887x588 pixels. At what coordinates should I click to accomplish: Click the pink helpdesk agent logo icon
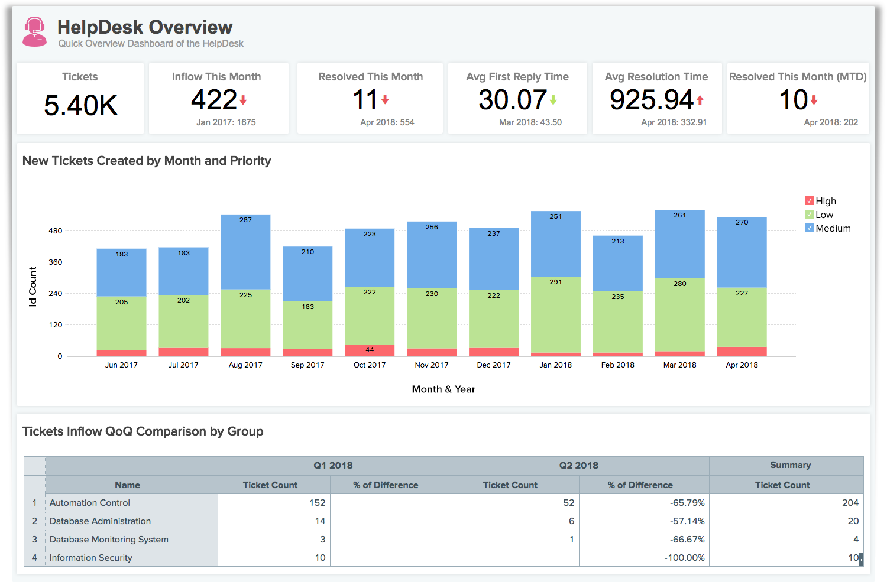click(34, 32)
